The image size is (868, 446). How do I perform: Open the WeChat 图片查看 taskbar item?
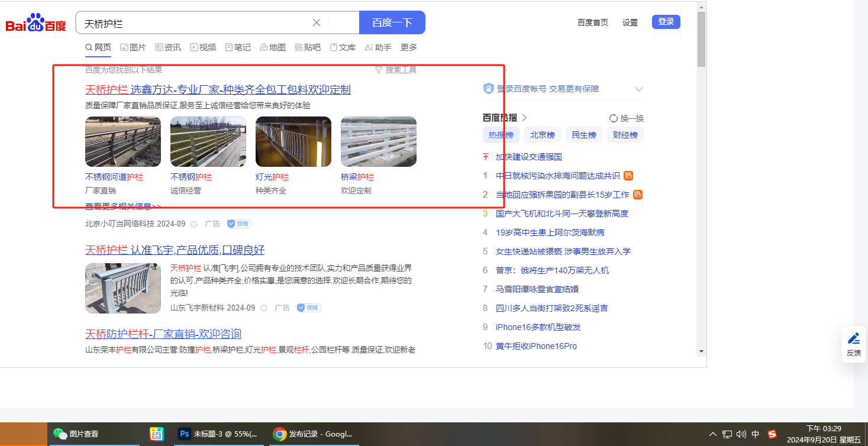pyautogui.click(x=77, y=434)
